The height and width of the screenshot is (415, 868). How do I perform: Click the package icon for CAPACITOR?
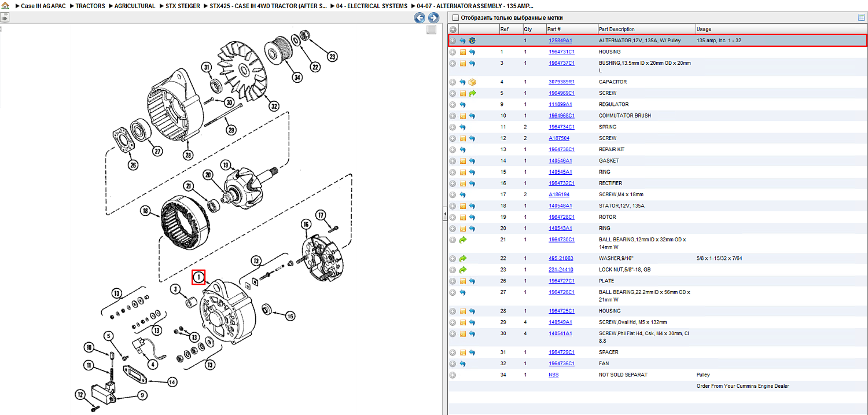coord(472,82)
